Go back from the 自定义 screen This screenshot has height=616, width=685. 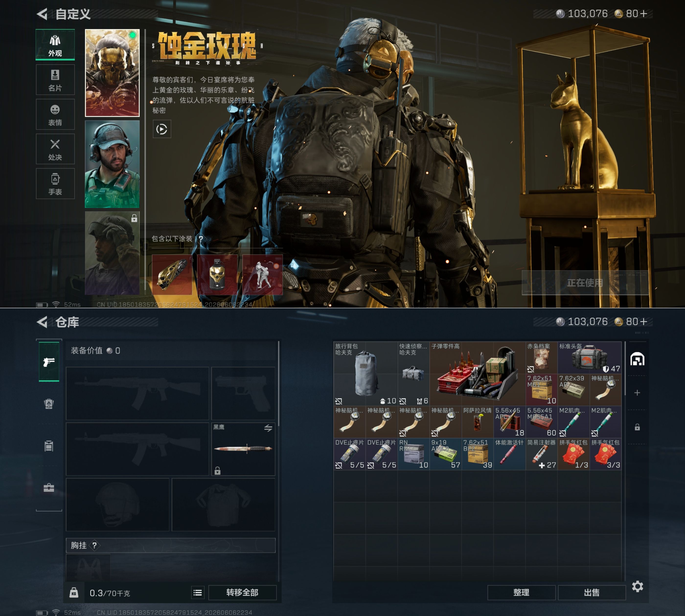click(x=42, y=14)
